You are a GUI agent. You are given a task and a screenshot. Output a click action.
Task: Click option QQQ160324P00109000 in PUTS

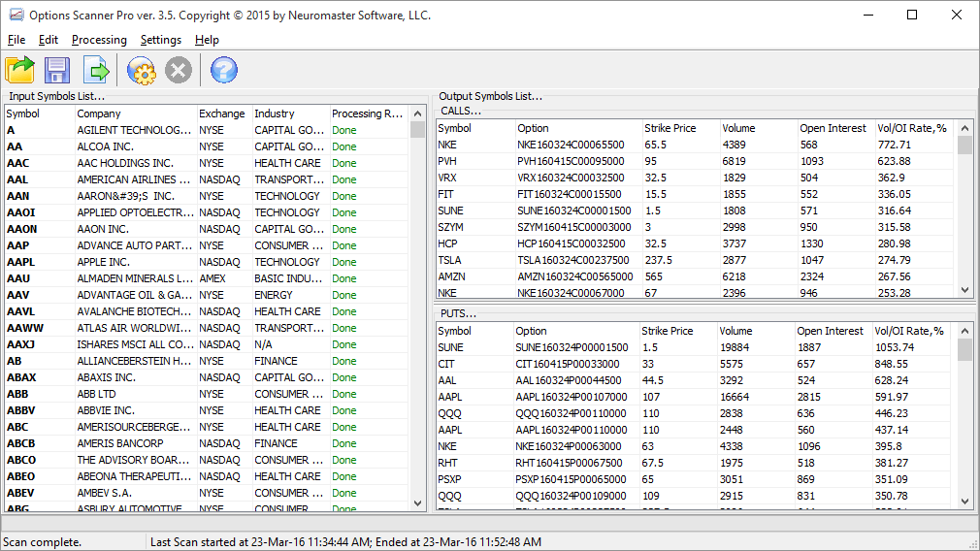pos(571,496)
